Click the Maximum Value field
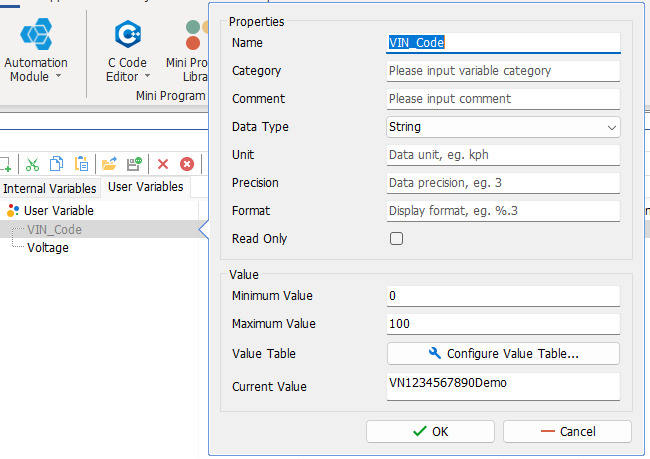650x459 pixels. coord(503,324)
